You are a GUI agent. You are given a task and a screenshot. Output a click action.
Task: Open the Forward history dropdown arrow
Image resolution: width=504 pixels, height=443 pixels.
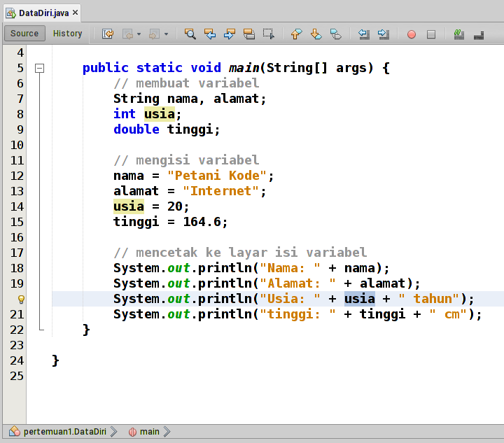[x=166, y=34]
